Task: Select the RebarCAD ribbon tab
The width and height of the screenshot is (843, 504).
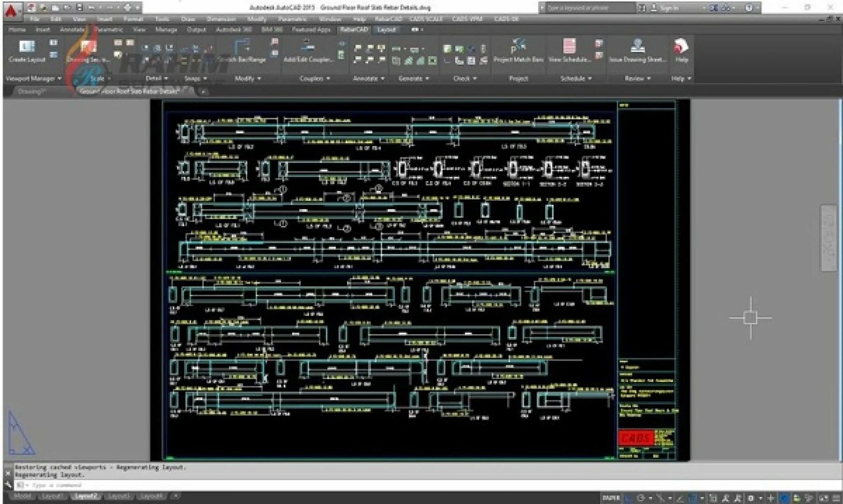Action: pos(354,30)
